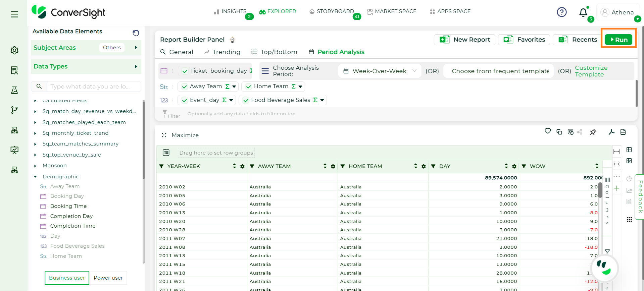The image size is (644, 291).
Task: Open the flask lab sidebar icon
Action: [14, 90]
